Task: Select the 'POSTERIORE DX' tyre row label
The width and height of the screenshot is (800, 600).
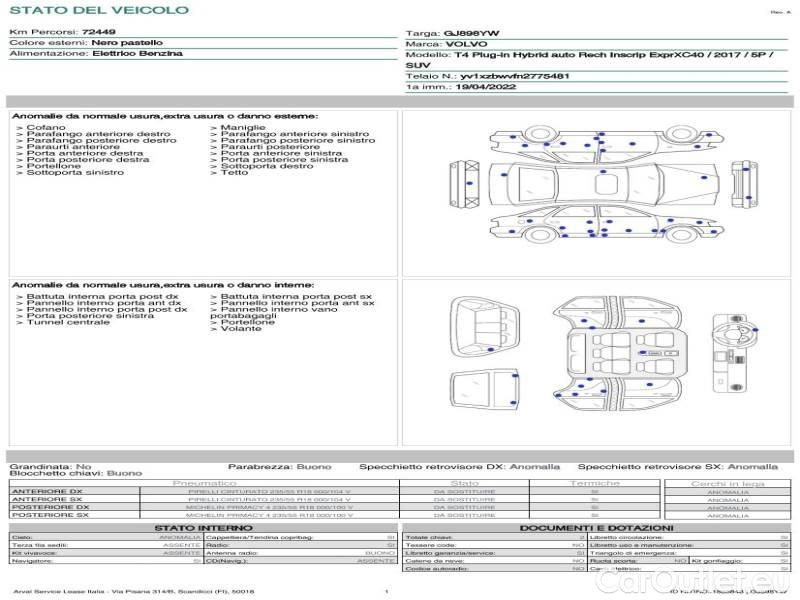Action: tap(51, 508)
